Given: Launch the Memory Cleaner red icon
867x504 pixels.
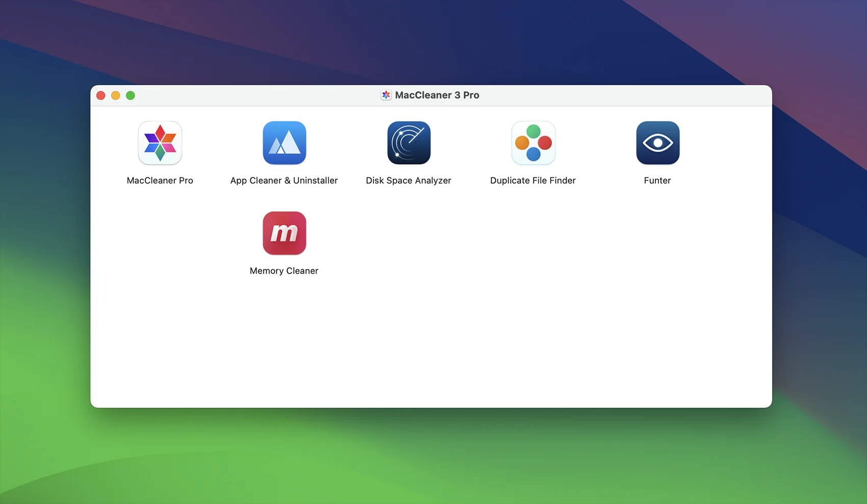Looking at the screenshot, I should pyautogui.click(x=285, y=233).
